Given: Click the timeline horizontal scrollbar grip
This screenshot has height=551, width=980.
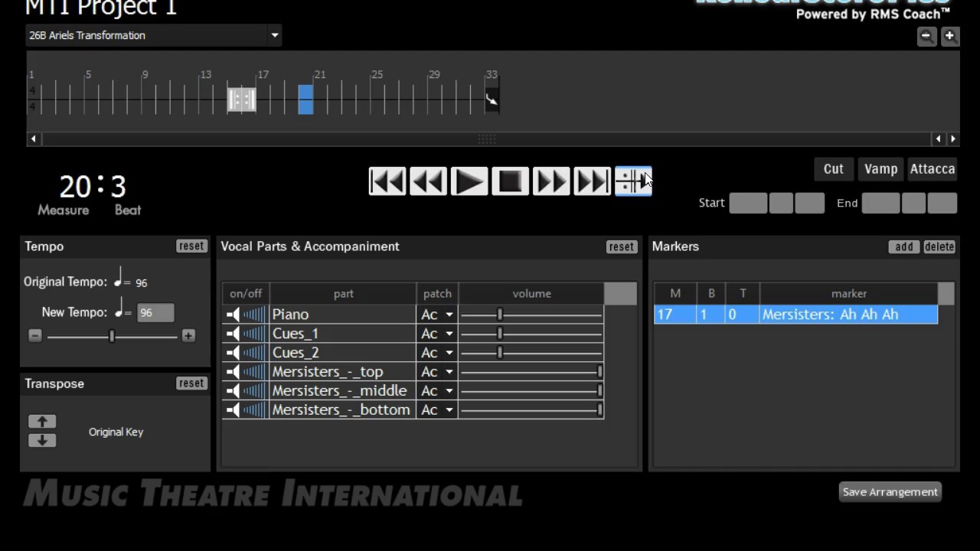Looking at the screenshot, I should click(487, 139).
